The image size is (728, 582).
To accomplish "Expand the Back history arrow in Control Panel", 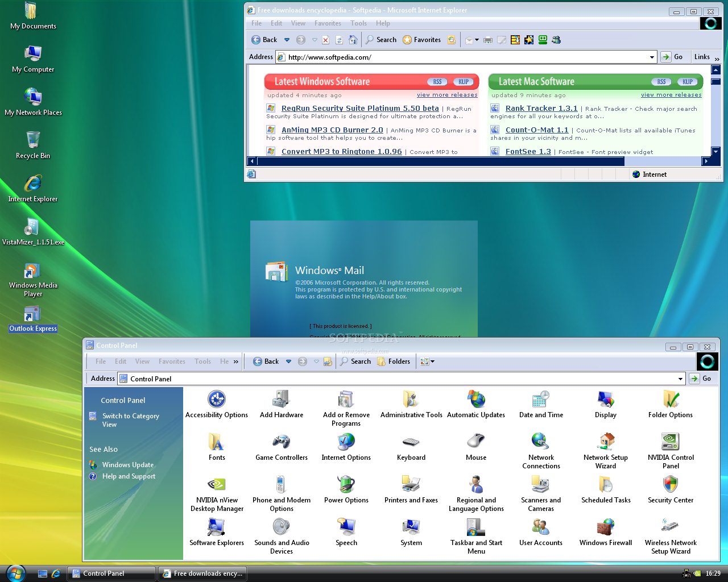I will tap(288, 361).
